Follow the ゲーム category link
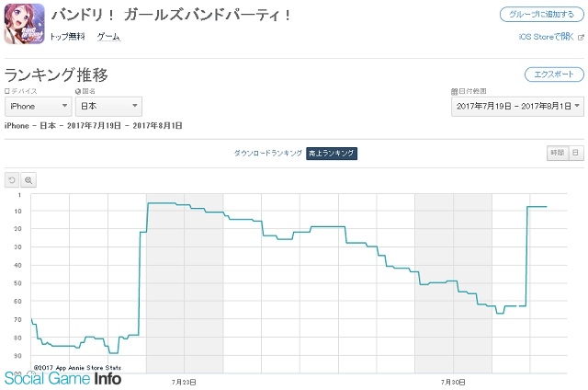The width and height of the screenshot is (588, 390). [x=108, y=37]
